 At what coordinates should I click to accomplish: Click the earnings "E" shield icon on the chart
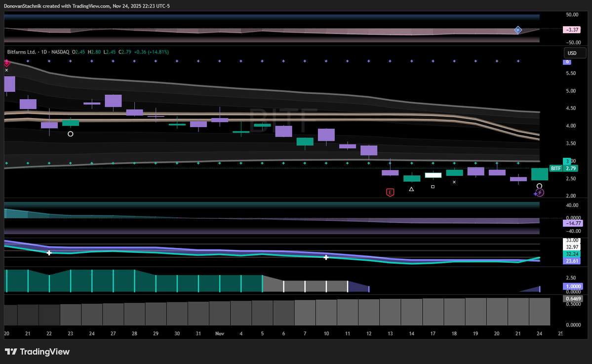click(390, 192)
